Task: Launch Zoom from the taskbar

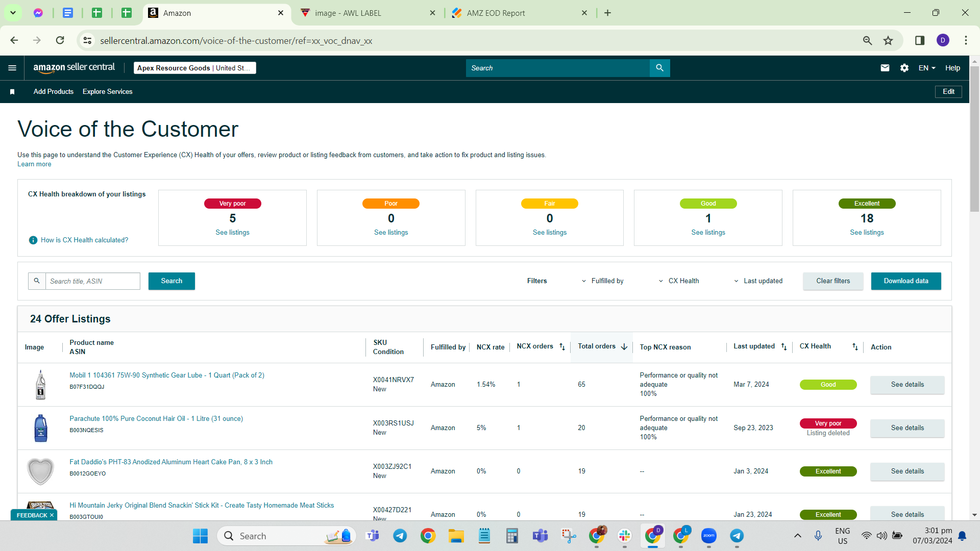Action: pyautogui.click(x=708, y=536)
